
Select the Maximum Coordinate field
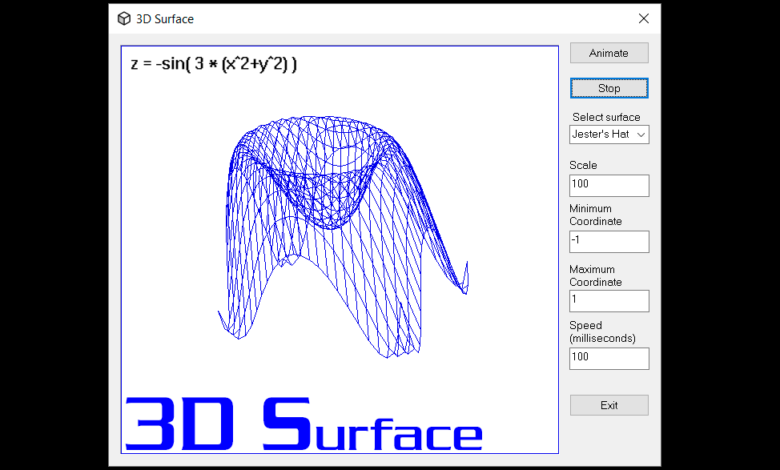(609, 301)
